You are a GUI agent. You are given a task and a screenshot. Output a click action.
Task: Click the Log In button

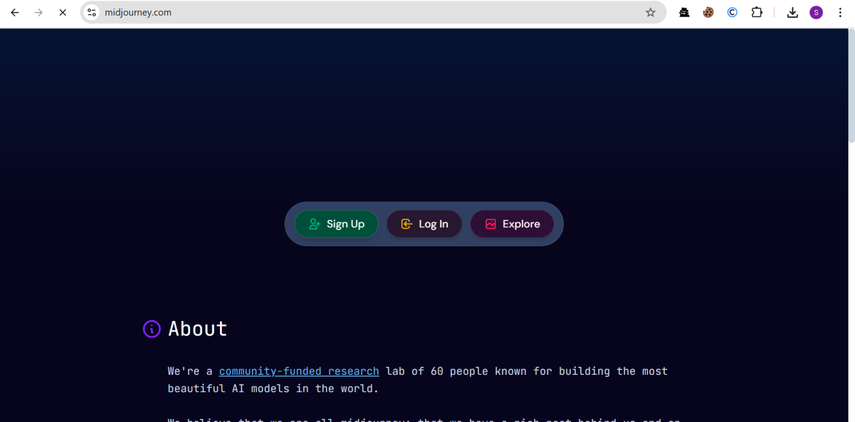pos(424,224)
